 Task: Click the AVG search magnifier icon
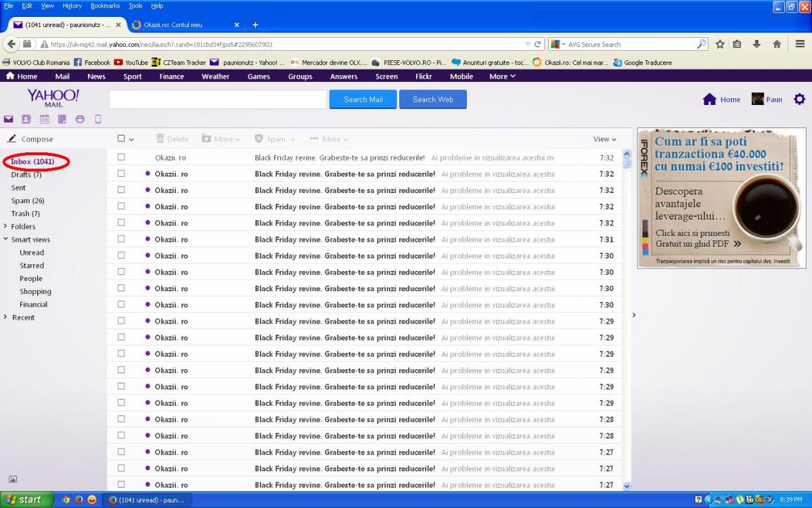(x=701, y=44)
